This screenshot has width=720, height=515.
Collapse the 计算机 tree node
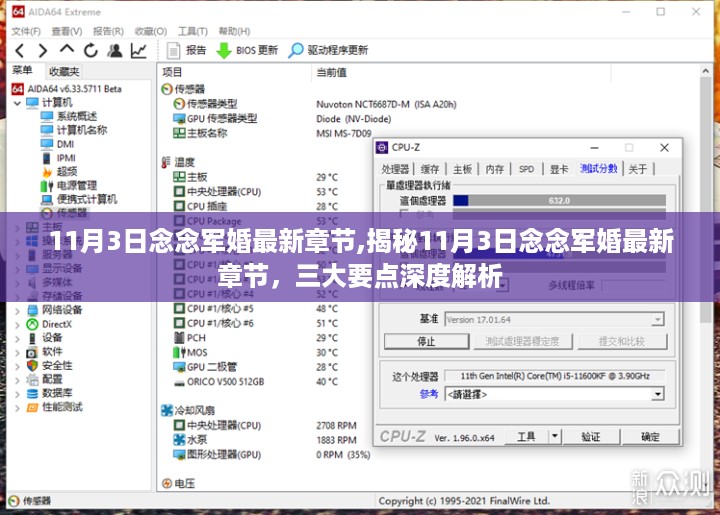click(18, 103)
